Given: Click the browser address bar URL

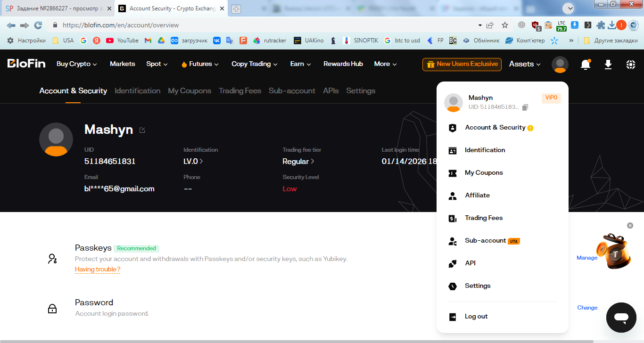Looking at the screenshot, I should (x=121, y=25).
